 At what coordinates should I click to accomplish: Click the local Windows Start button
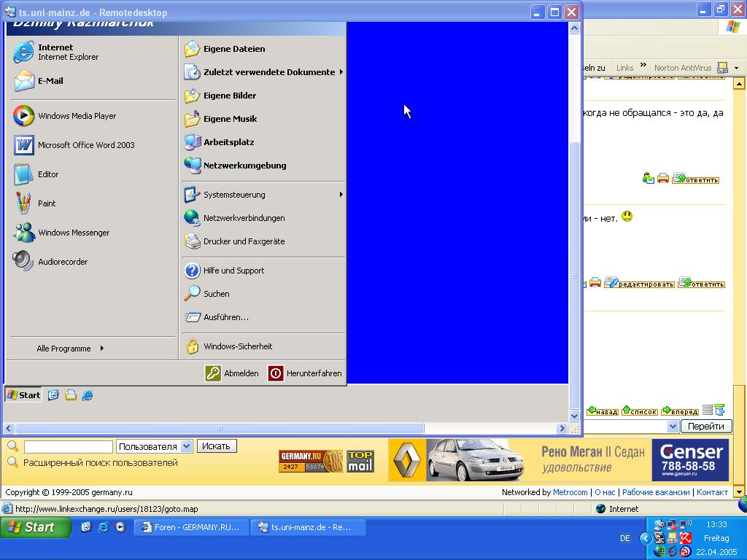(35, 527)
